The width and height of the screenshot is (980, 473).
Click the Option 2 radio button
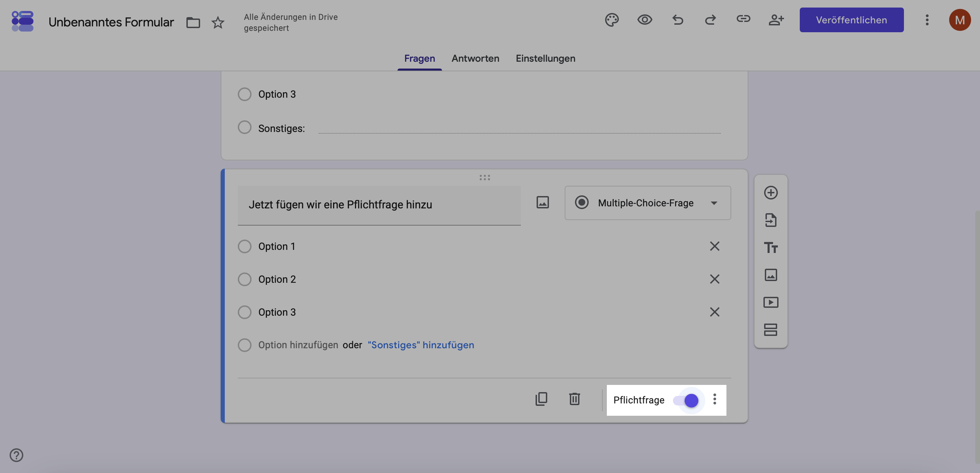[x=245, y=279]
